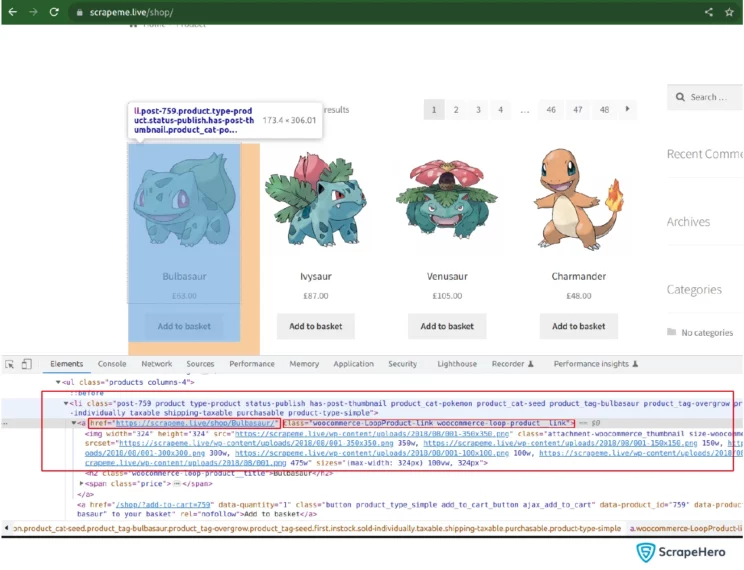This screenshot has width=744, height=570.
Task: Add Venusaur to basket
Action: pyautogui.click(x=447, y=326)
